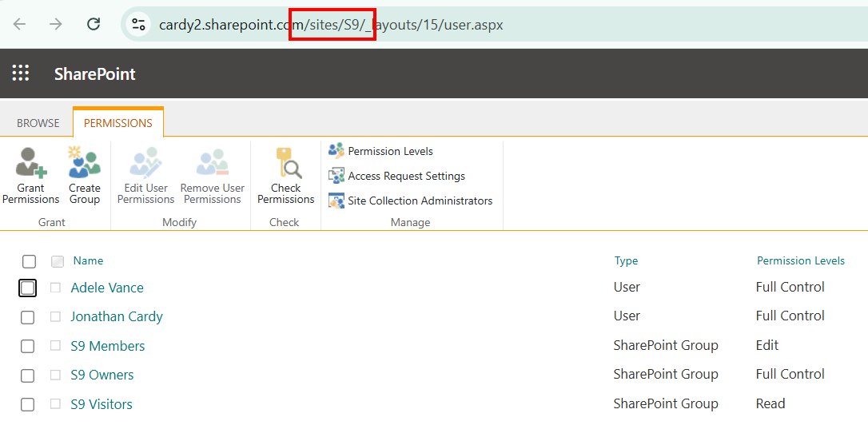Switch to the BROWSE ribbon tab
868x429 pixels.
(38, 124)
